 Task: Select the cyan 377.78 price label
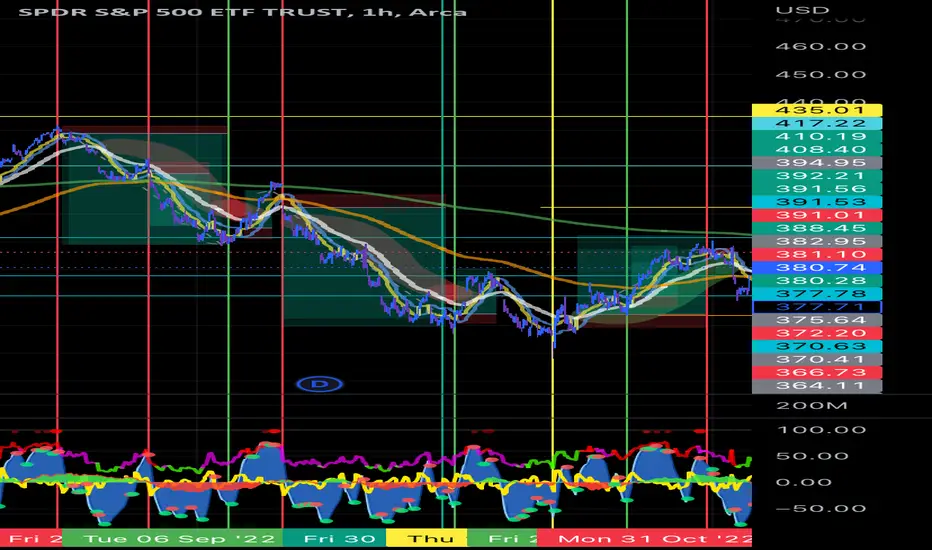(817, 294)
